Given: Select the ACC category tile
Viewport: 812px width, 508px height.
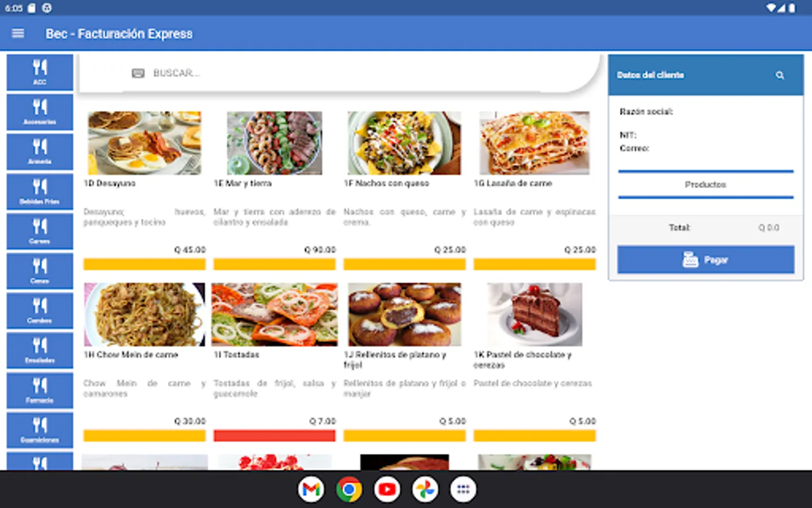Looking at the screenshot, I should (x=40, y=72).
